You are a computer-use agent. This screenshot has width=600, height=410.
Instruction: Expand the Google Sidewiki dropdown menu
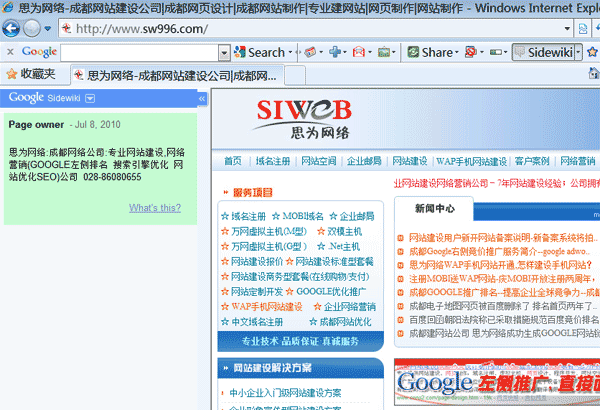(x=90, y=98)
